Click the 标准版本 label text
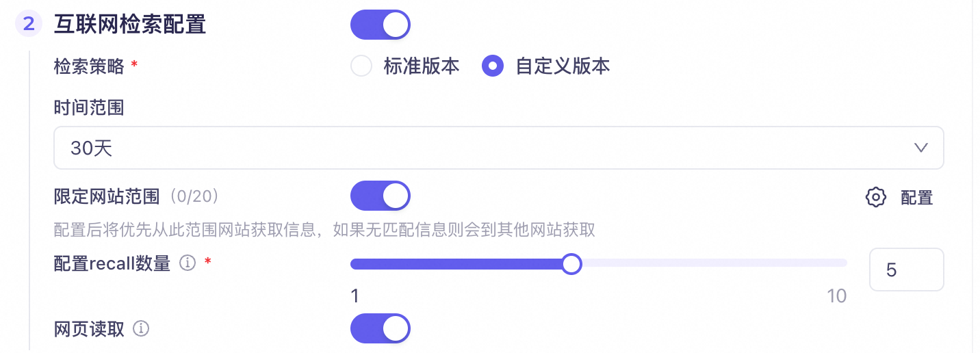The image size is (980, 353). tap(421, 66)
